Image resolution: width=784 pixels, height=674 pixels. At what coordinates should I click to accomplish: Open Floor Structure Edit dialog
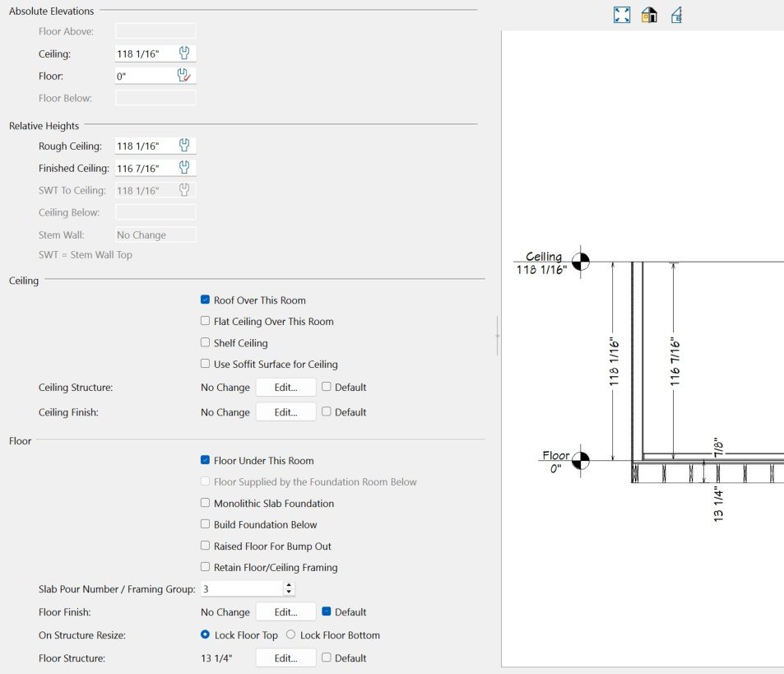coord(285,658)
